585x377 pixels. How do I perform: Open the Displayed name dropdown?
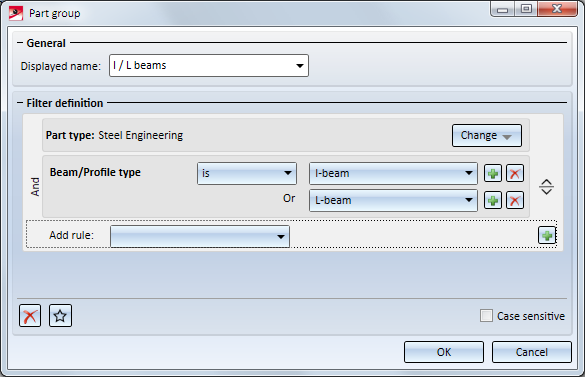click(209, 66)
